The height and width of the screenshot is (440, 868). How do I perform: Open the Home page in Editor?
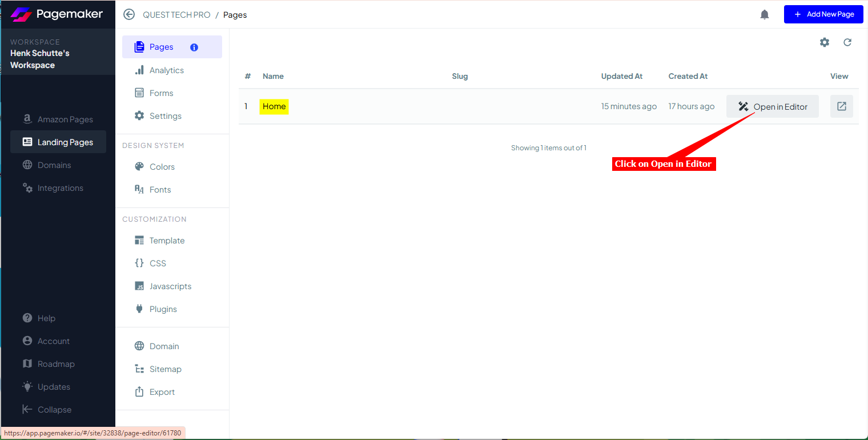773,106
